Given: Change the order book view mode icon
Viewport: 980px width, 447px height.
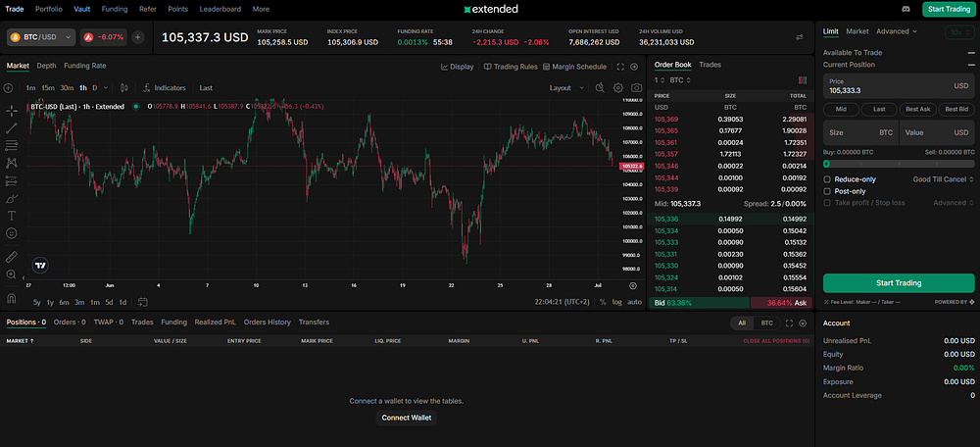Looking at the screenshot, I should 803,80.
